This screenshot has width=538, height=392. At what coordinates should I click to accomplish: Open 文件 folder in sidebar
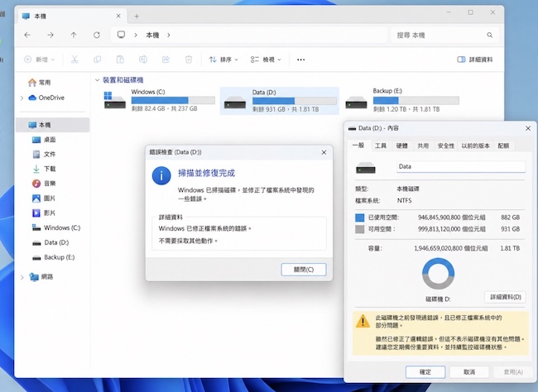(x=44, y=155)
